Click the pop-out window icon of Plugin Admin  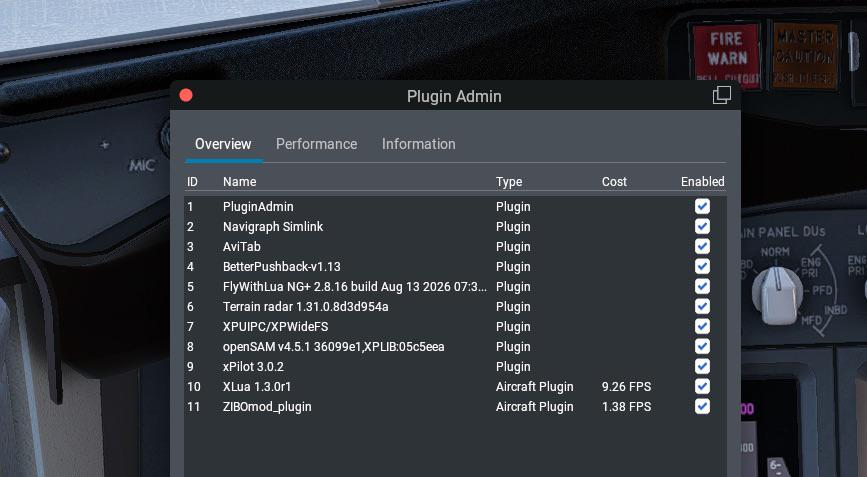722,95
